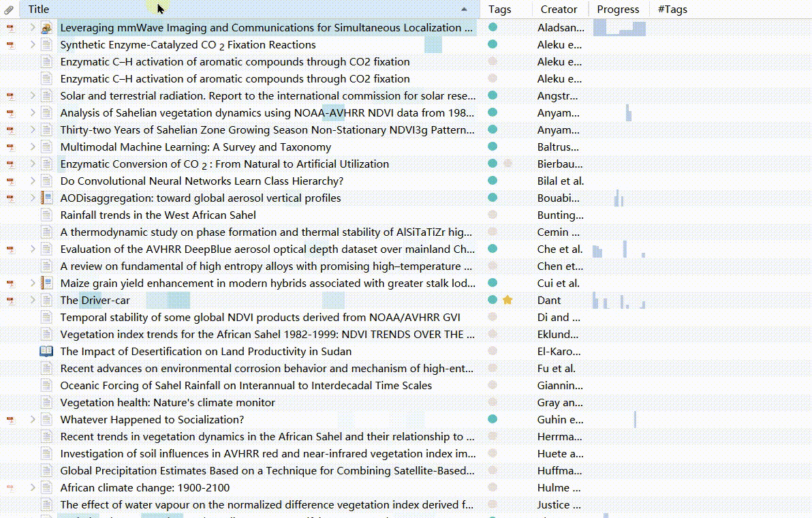Image resolution: width=812 pixels, height=518 pixels.
Task: Click the teal tag dot on Whatever Happened to Socialization
Action: [x=493, y=419]
